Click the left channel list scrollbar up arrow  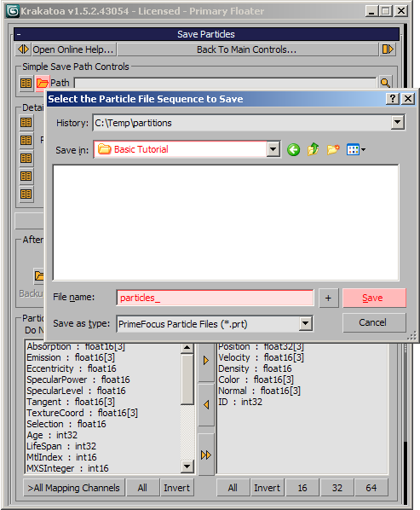click(x=187, y=348)
